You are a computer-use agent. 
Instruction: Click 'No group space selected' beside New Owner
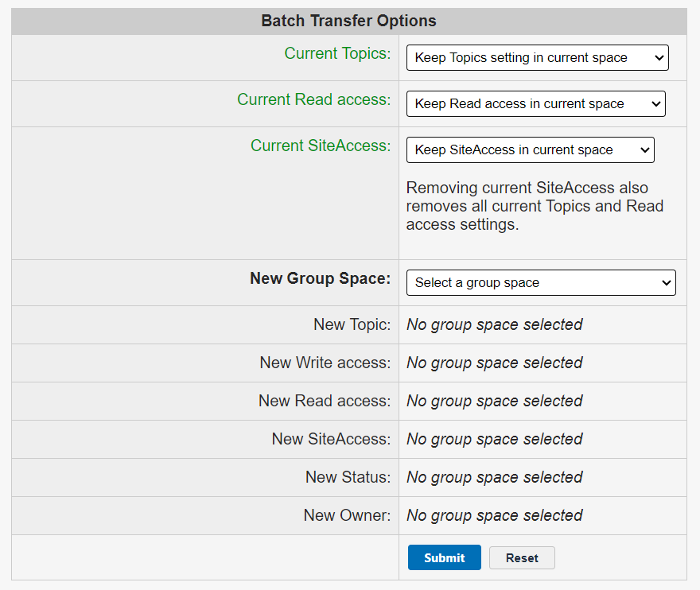click(x=495, y=516)
